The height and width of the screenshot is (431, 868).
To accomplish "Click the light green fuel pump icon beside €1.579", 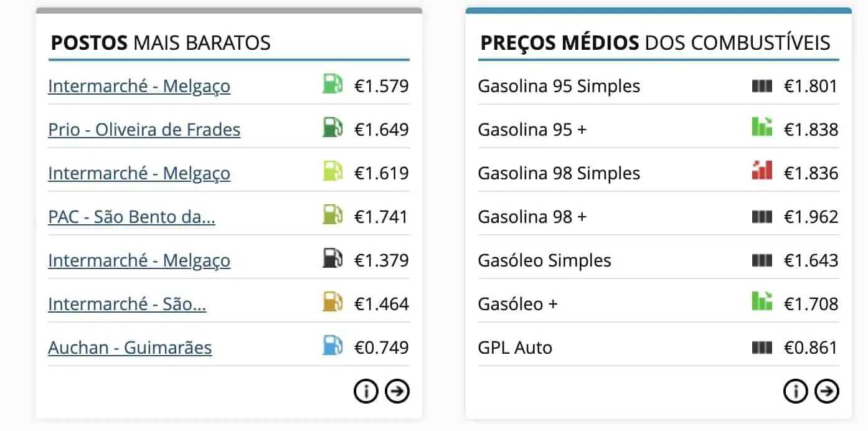I will 333,84.
